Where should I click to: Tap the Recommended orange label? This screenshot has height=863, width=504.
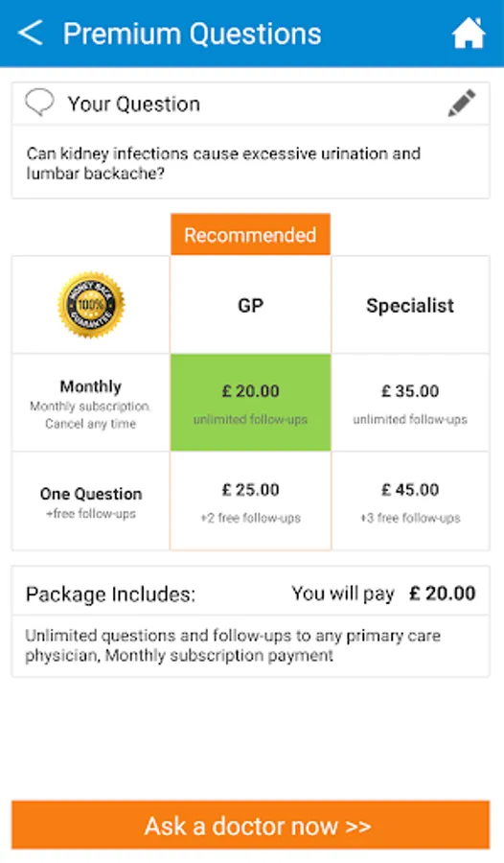click(x=250, y=235)
